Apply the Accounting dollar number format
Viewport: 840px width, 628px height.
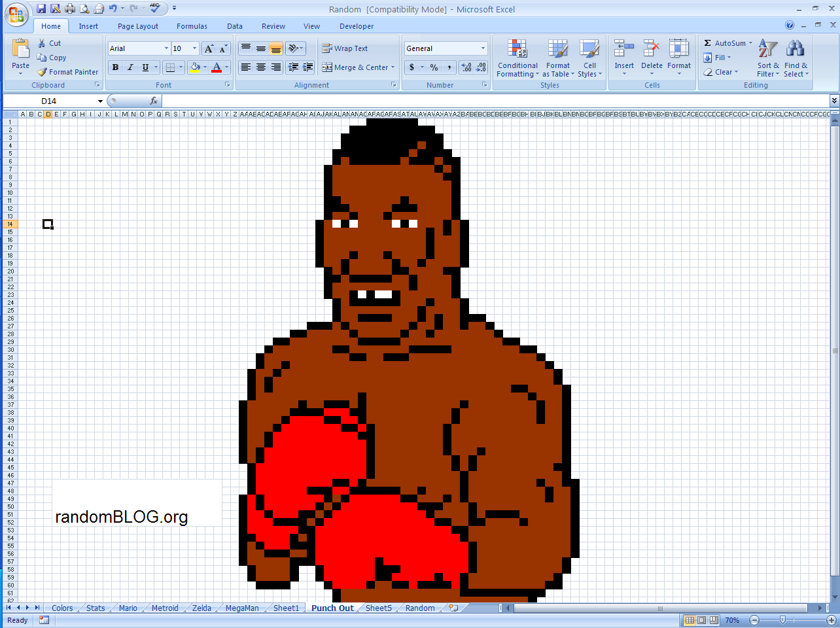pos(411,67)
